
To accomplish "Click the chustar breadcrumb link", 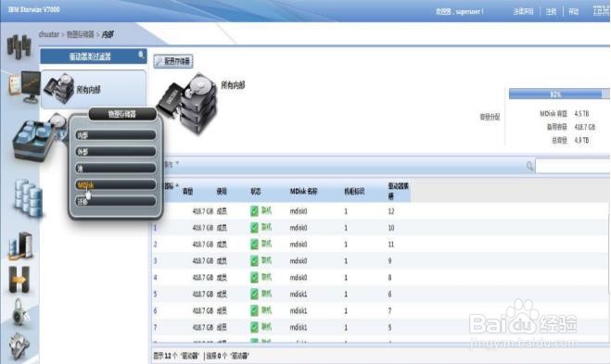I will click(49, 34).
